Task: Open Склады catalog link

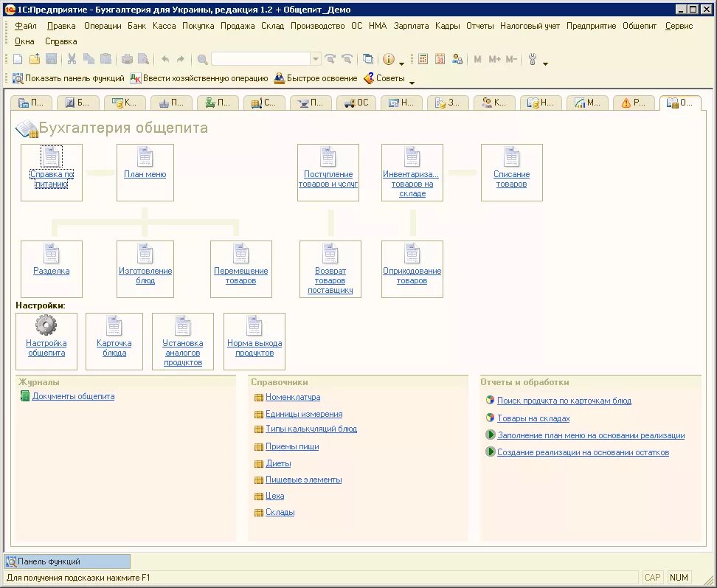Action: tap(280, 512)
